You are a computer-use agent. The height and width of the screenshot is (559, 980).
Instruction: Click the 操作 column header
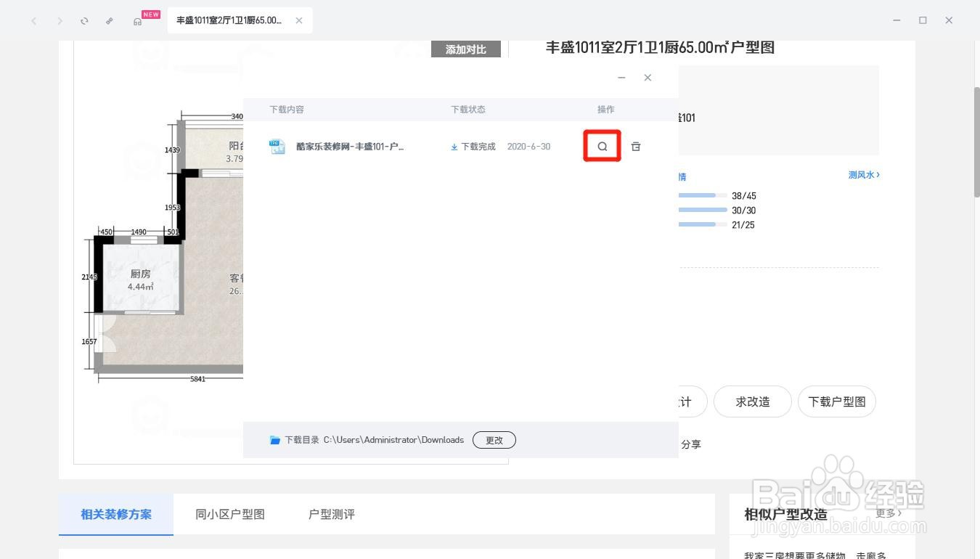pos(606,110)
